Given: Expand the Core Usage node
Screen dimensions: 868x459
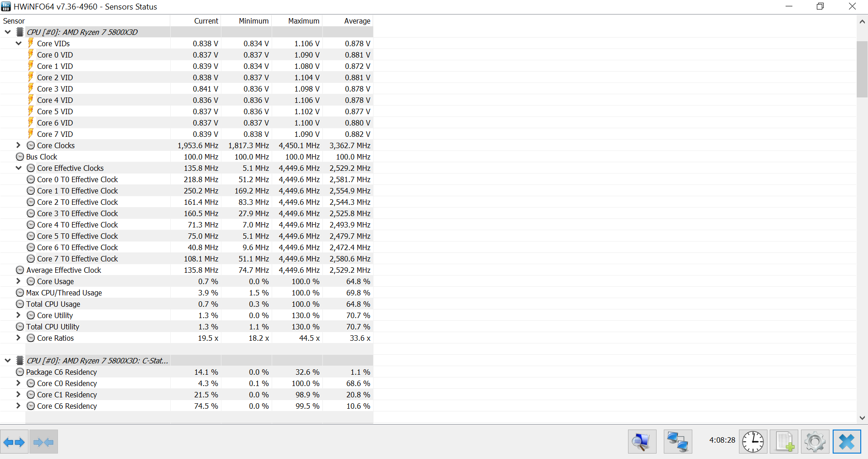Looking at the screenshot, I should [x=19, y=281].
